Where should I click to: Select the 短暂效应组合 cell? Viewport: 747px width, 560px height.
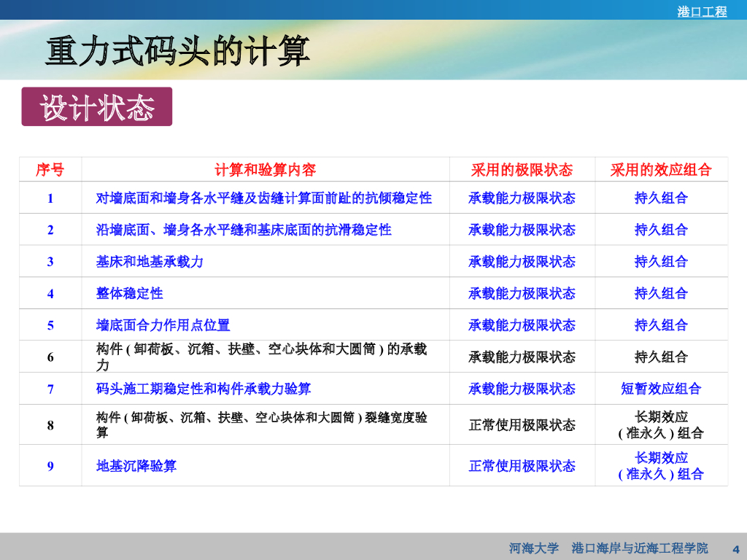click(x=661, y=389)
